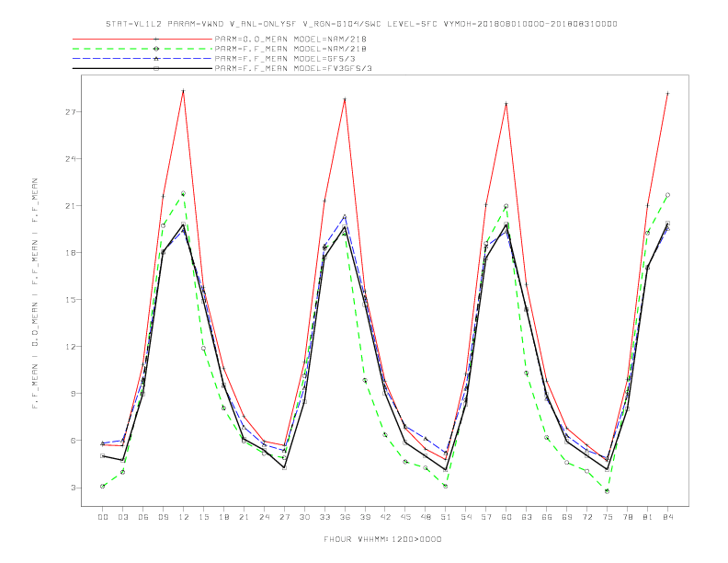Select the green dashed legend line sample
This screenshot has width=728, height=563.
tap(142, 49)
